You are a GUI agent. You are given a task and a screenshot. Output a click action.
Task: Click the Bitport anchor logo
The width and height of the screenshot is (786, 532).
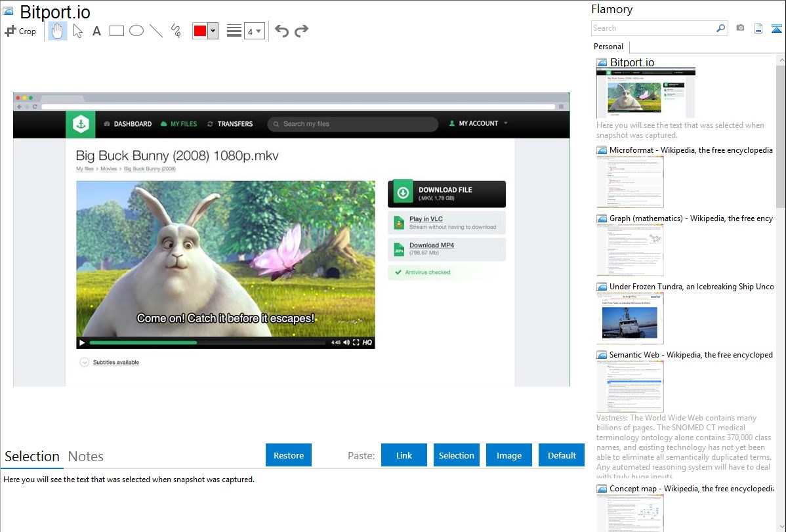click(x=81, y=124)
